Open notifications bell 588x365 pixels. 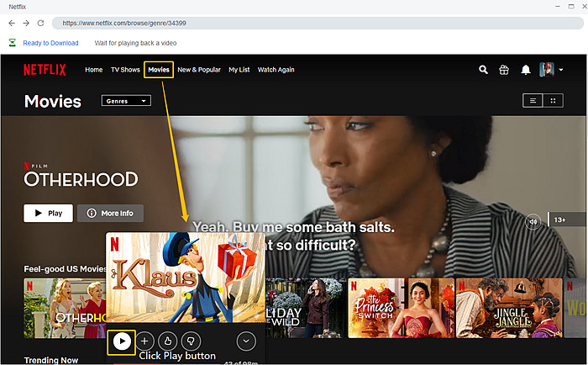[526, 70]
